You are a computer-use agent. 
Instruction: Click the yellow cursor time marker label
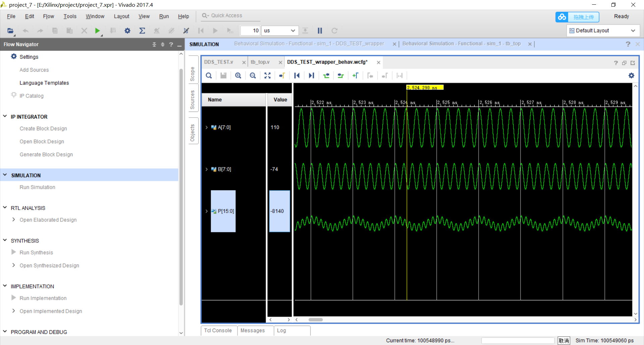click(425, 87)
